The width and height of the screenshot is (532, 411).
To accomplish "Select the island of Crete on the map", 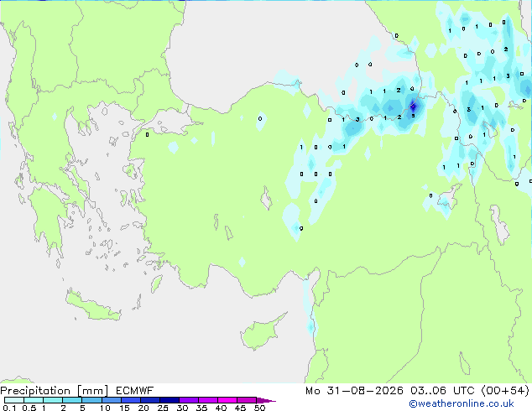I will click(92, 305).
